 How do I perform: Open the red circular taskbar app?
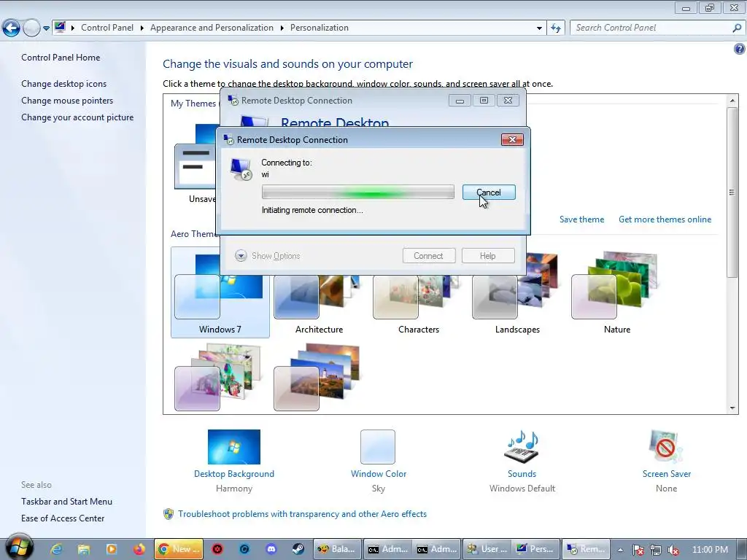(217, 549)
